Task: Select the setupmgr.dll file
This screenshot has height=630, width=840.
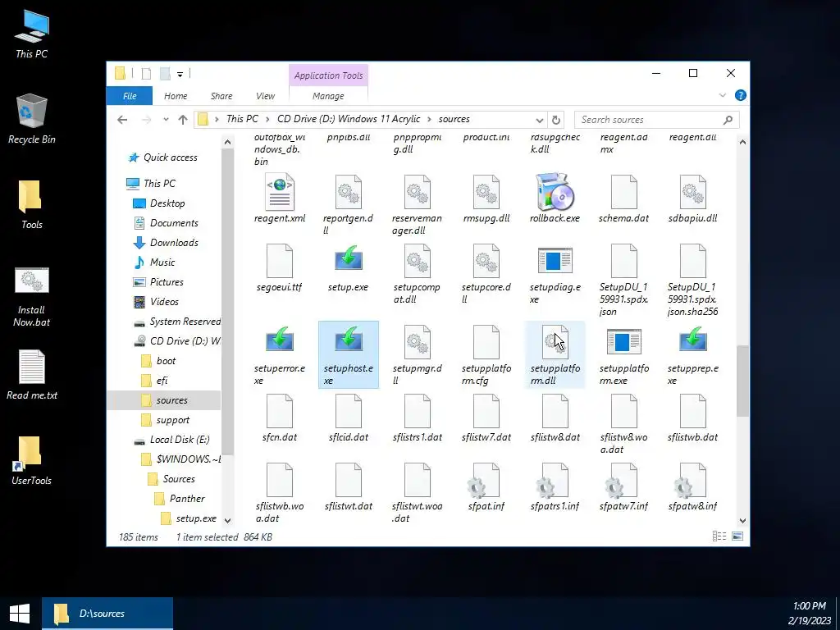Action: pyautogui.click(x=418, y=354)
